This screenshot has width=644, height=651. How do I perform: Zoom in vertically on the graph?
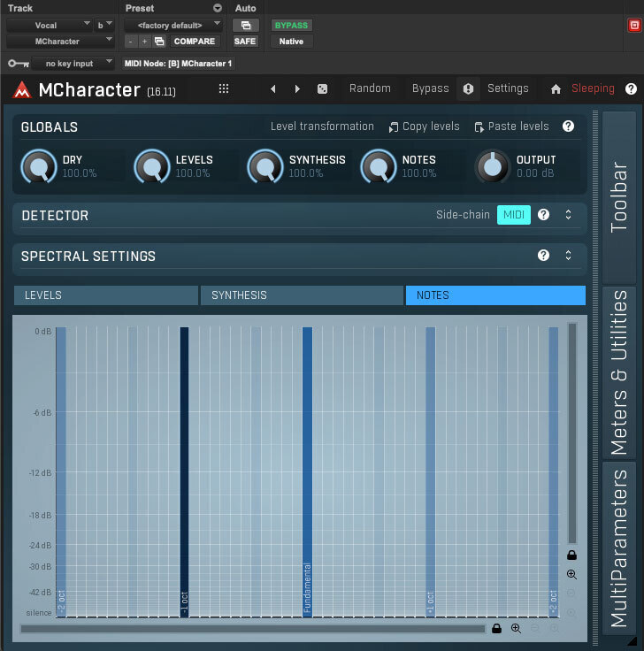tap(571, 574)
